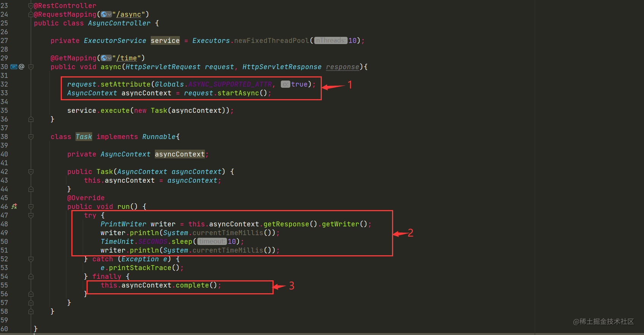Click the SECONDS constant on line 50
Image resolution: width=644 pixels, height=335 pixels.
(x=153, y=242)
